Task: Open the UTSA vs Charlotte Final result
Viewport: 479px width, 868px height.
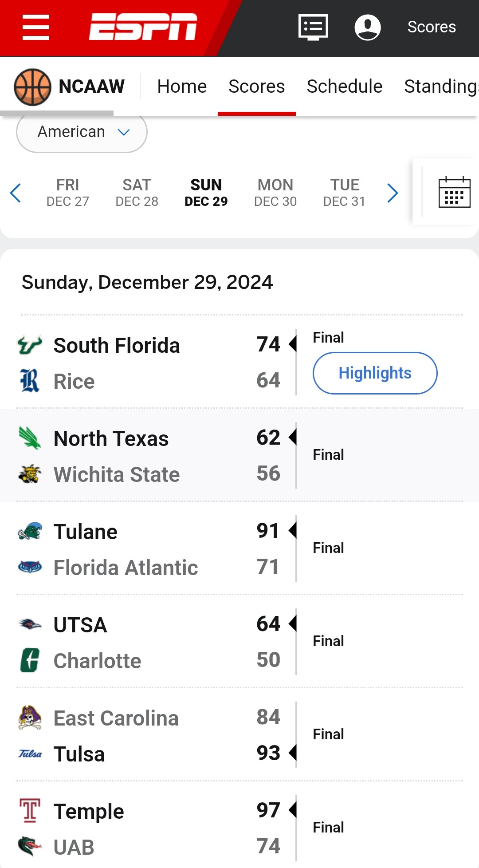Action: (x=328, y=641)
